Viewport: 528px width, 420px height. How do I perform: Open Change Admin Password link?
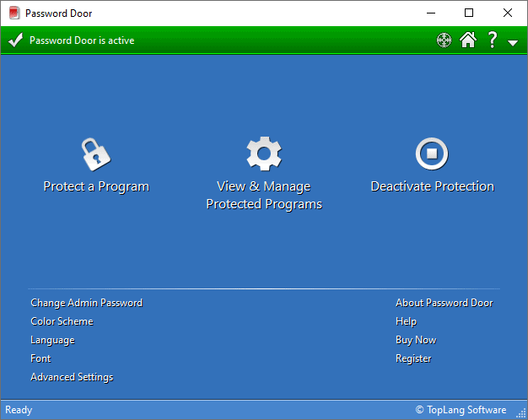(86, 303)
